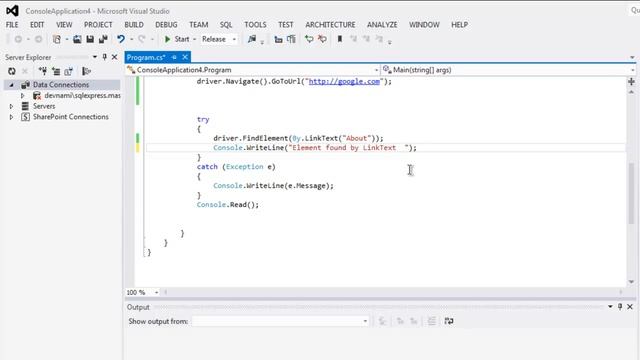Navigate backward using the toolbar arrow

click(18, 39)
